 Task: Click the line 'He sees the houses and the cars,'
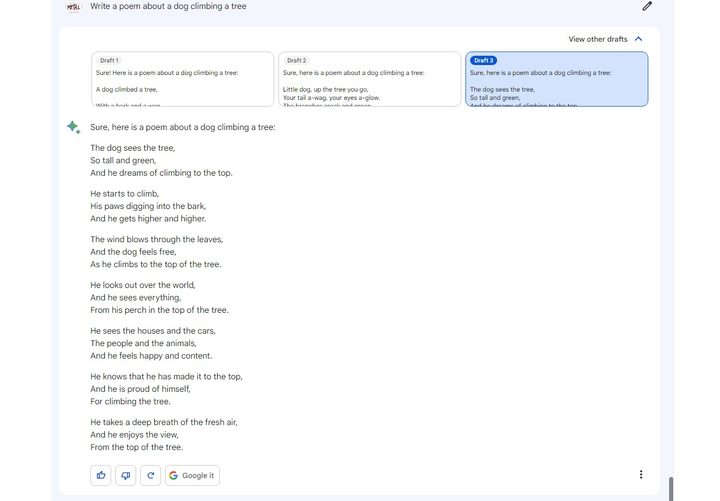(153, 331)
